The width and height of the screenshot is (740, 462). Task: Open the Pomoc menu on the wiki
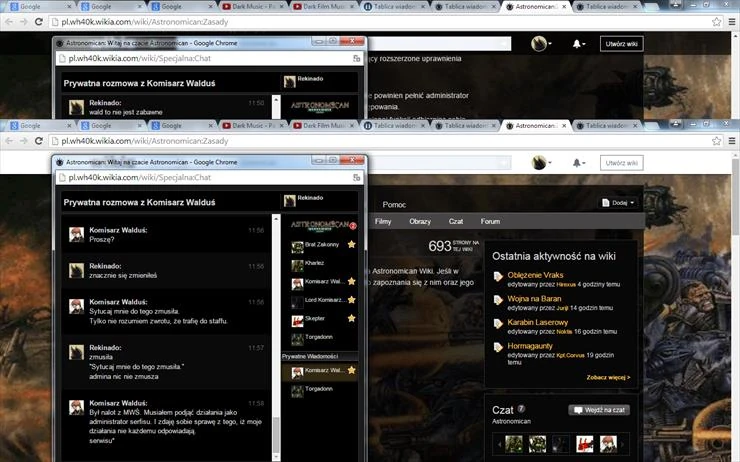394,205
